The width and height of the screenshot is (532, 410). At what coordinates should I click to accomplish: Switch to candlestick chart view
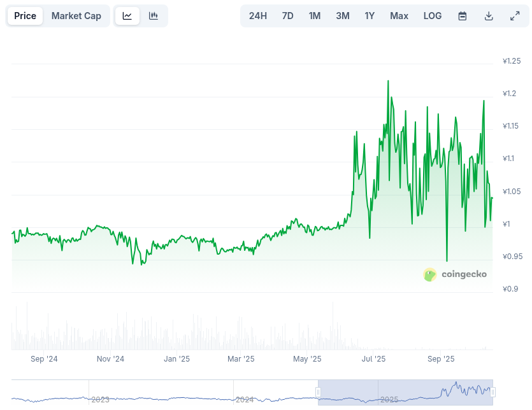(x=154, y=16)
